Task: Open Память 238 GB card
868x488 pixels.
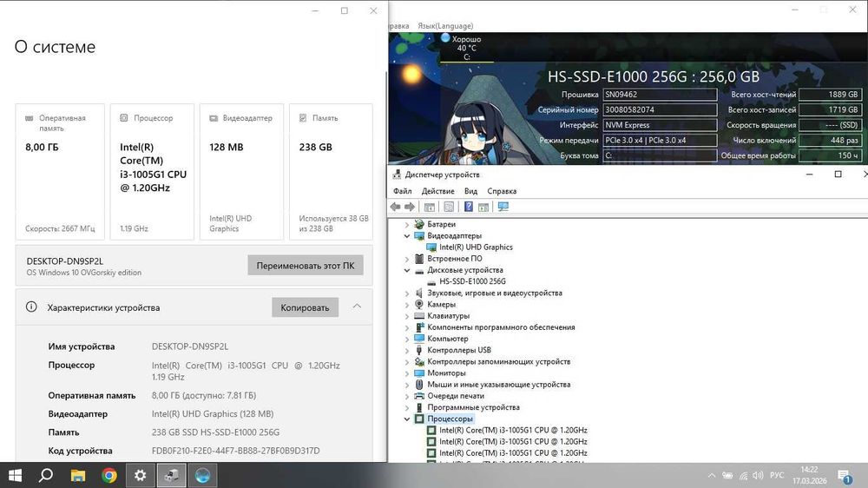Action: click(x=331, y=172)
